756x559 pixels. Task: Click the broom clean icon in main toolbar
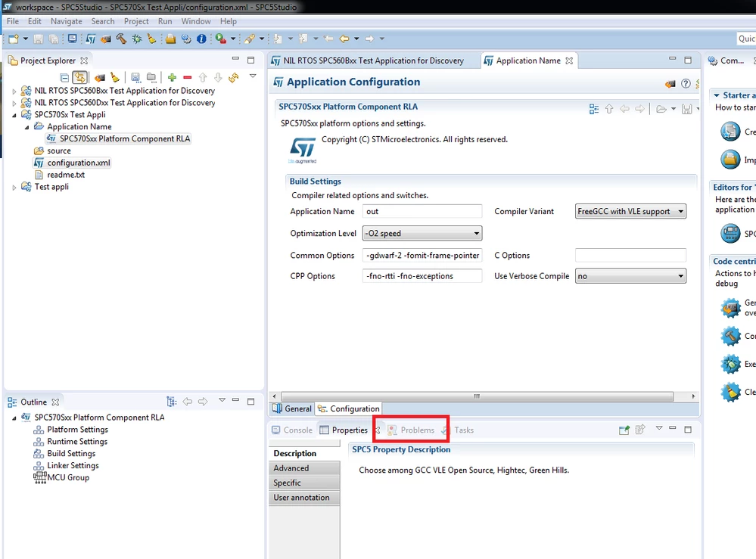[152, 39]
